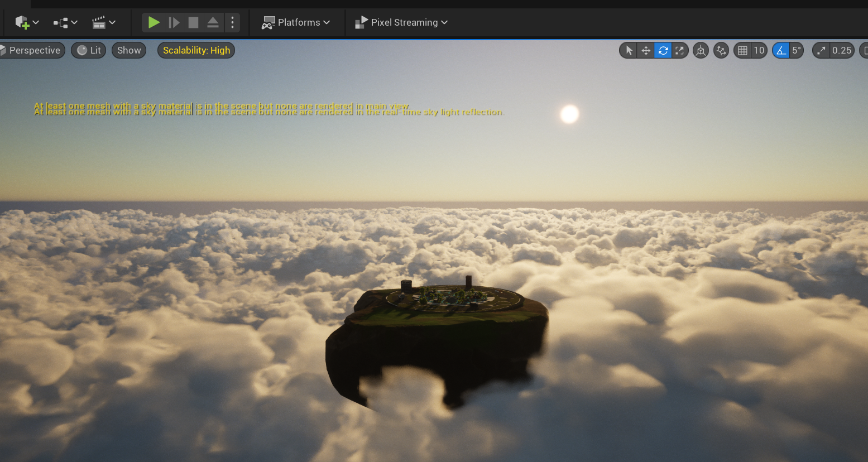868x462 pixels.
Task: Select the Scale transform tool
Action: click(680, 50)
